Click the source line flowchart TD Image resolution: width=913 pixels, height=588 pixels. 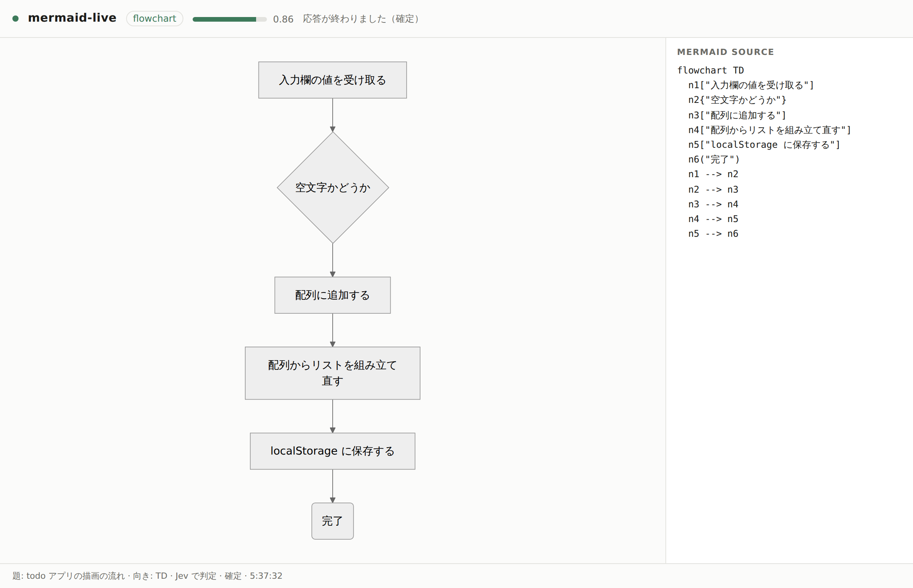(x=710, y=70)
